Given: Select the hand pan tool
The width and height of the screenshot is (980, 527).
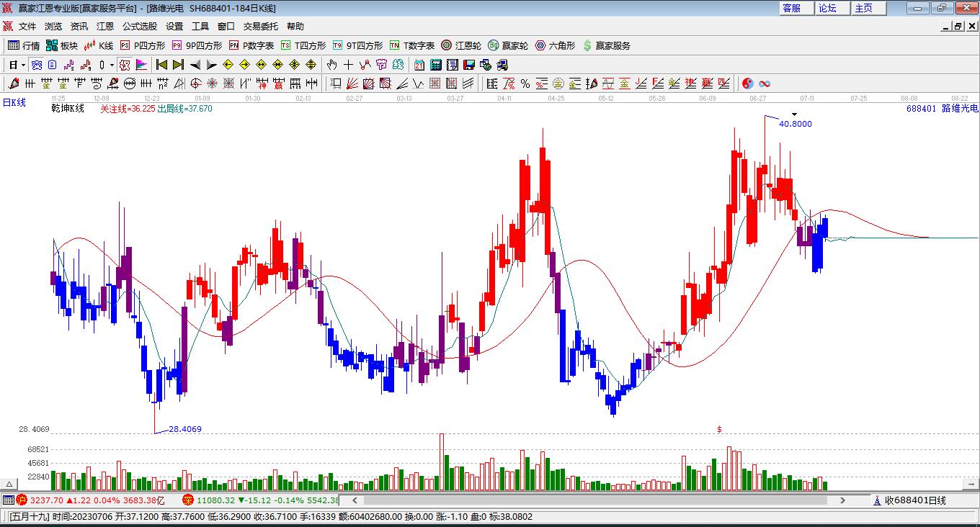Looking at the screenshot, I should click(x=332, y=65).
